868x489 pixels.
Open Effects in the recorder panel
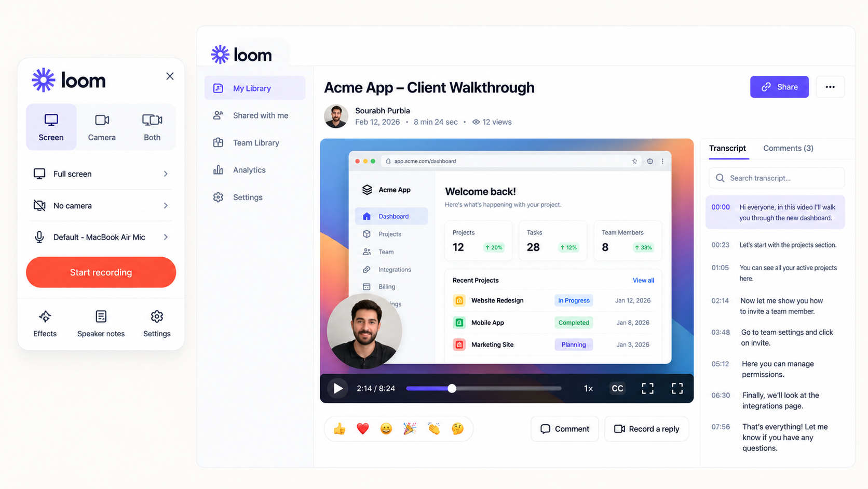point(45,324)
